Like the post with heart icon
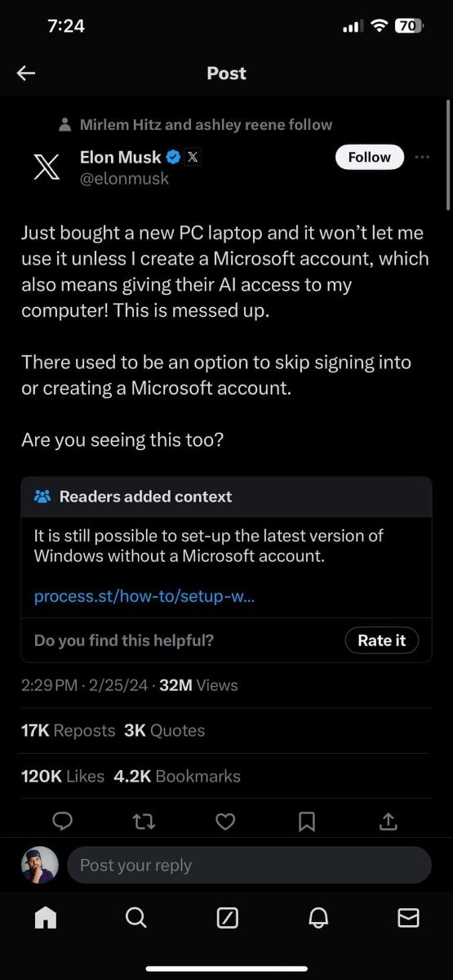This screenshot has width=453, height=980. (225, 822)
